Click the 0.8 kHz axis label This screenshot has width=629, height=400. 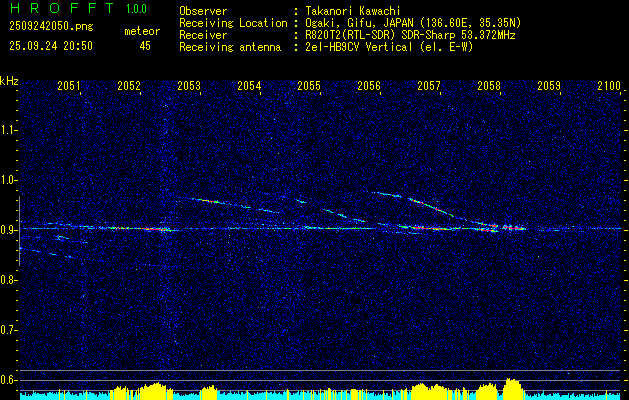(8, 280)
